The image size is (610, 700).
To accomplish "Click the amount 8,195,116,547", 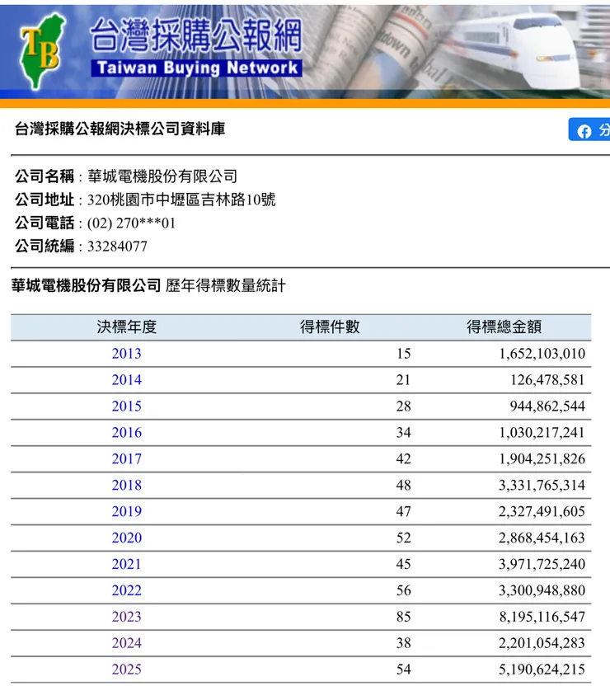I will pos(542,617).
